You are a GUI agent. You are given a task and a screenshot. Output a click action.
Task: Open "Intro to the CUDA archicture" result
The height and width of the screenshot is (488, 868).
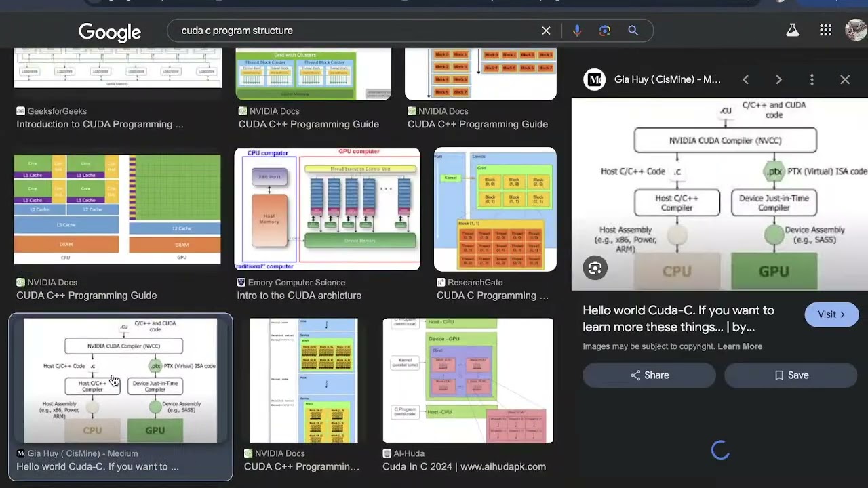click(299, 296)
